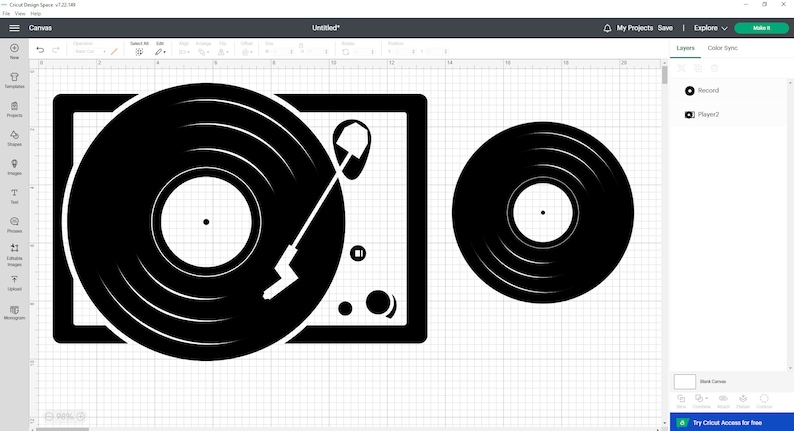Open the File menu
Viewport: 794px width, 431px height.
[6, 14]
